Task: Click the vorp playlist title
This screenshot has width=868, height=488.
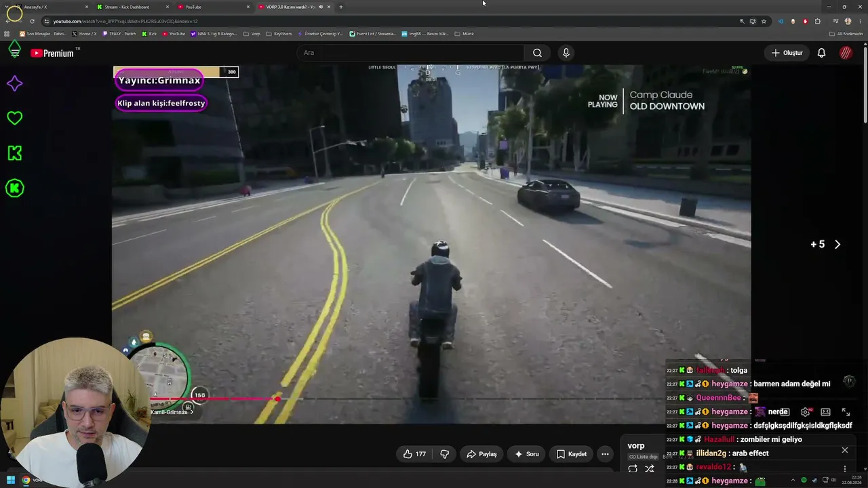Action: (x=636, y=446)
